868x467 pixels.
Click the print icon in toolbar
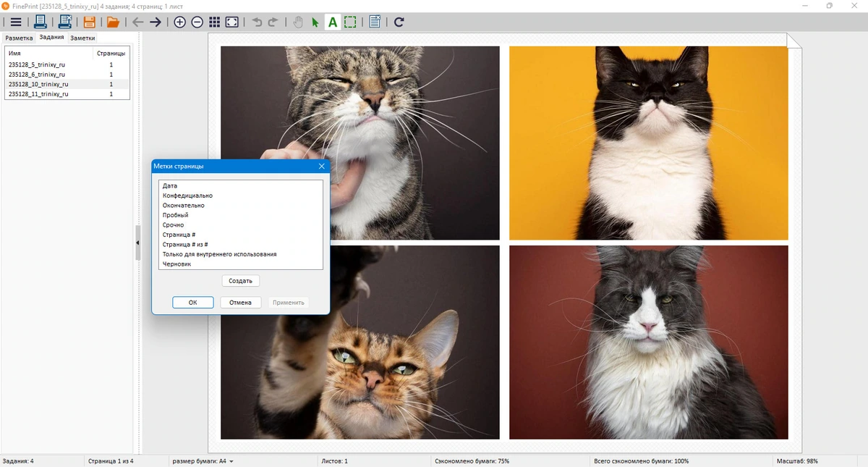click(41, 22)
